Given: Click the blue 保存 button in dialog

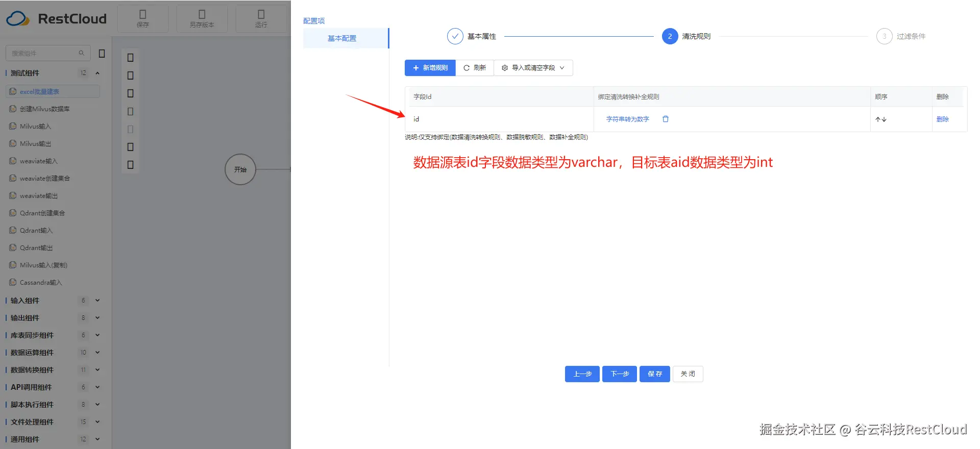Looking at the screenshot, I should click(655, 374).
